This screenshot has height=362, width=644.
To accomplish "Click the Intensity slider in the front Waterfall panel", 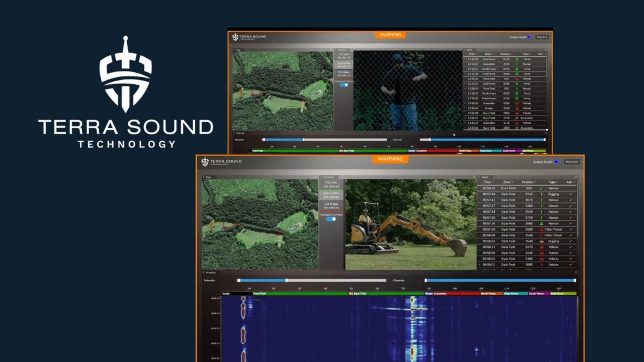I will pyautogui.click(x=311, y=280).
